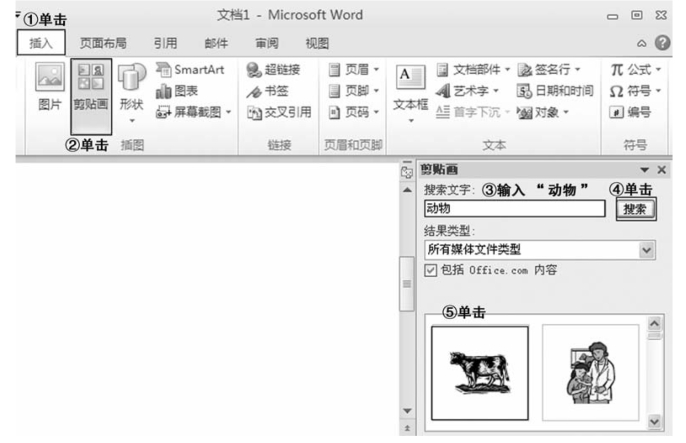Minimize the Word window
Viewport: 686px width, 443px height.
(x=612, y=17)
